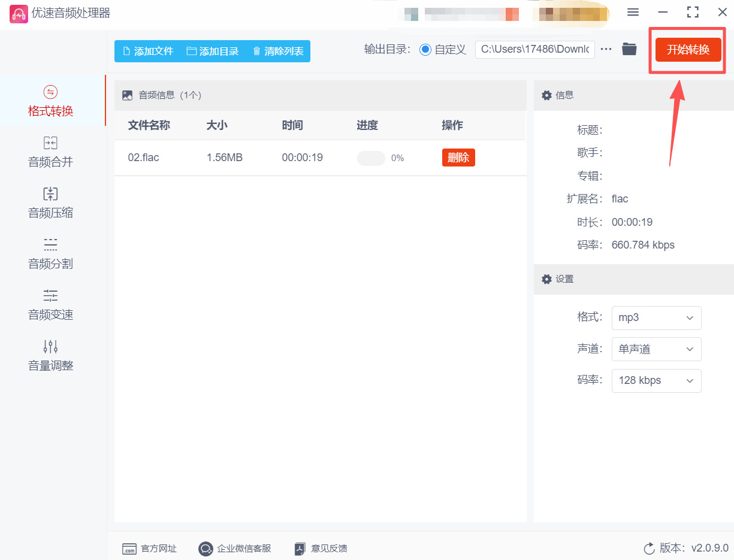Delete 02.flac with the 删除 button
This screenshot has width=734, height=560.
pos(458,158)
